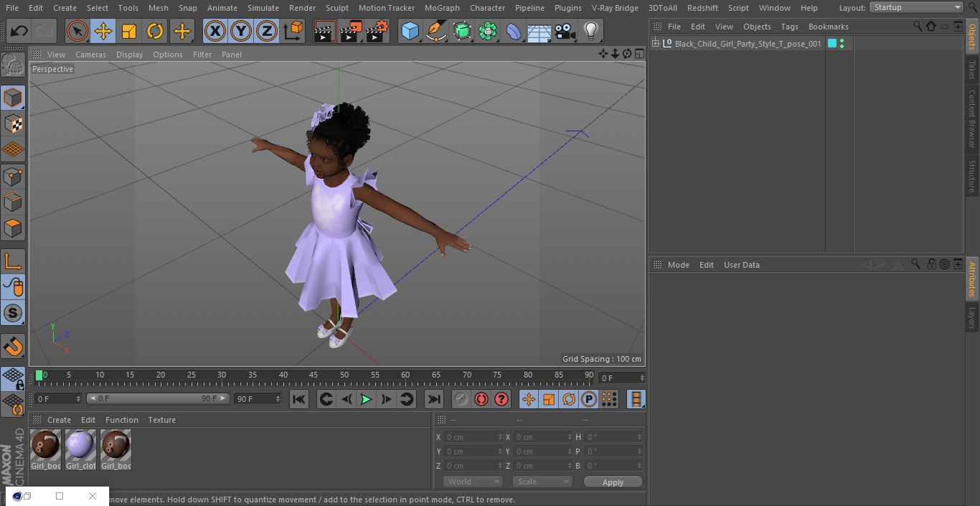980x506 pixels.
Task: Open the Character menu
Action: pyautogui.click(x=487, y=8)
